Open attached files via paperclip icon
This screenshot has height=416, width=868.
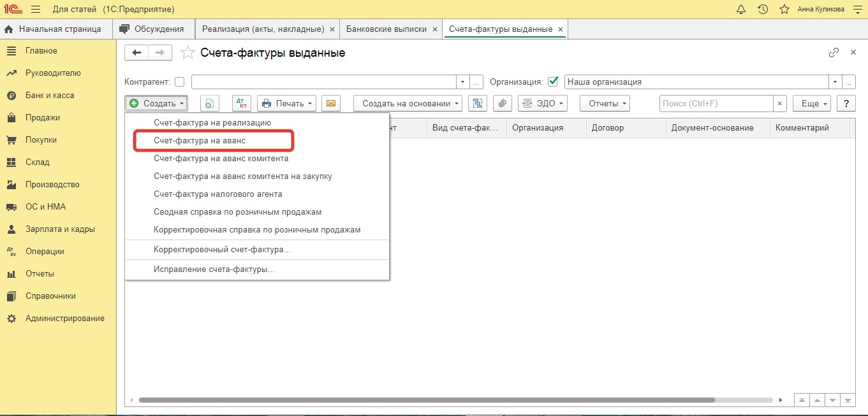click(503, 104)
